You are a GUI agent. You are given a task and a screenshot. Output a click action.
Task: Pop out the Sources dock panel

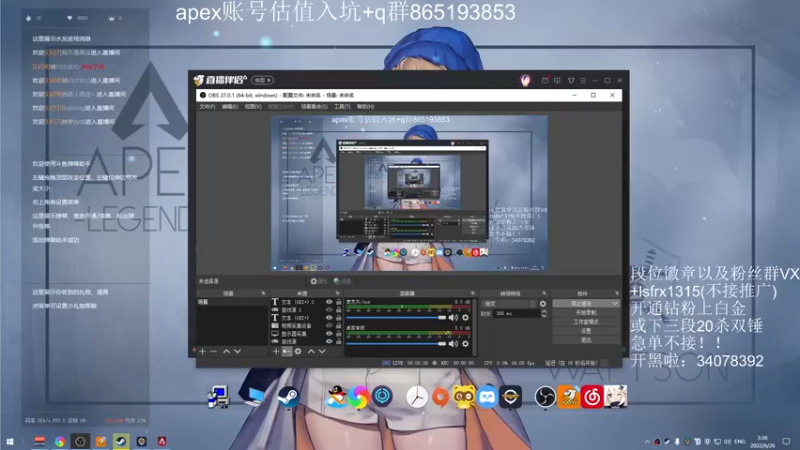click(338, 293)
